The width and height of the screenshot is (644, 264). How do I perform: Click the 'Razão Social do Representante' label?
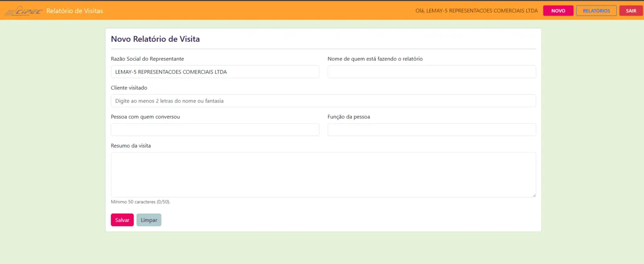(148, 59)
